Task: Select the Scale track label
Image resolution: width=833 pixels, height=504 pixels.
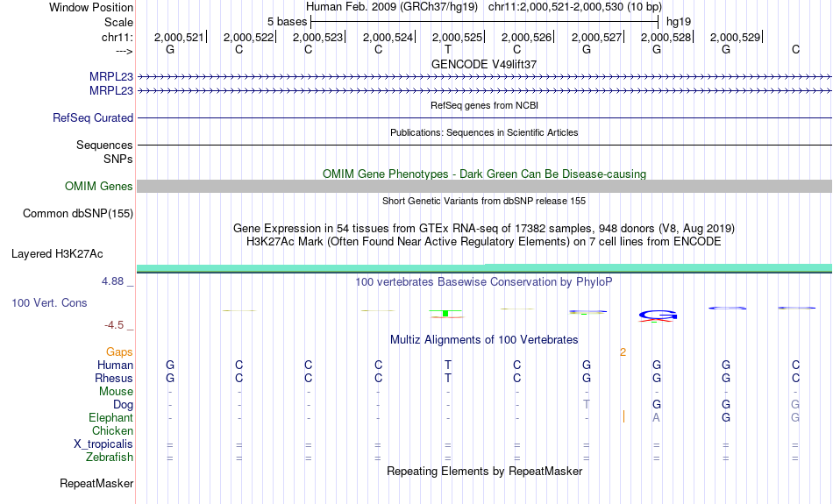Action: [x=118, y=22]
